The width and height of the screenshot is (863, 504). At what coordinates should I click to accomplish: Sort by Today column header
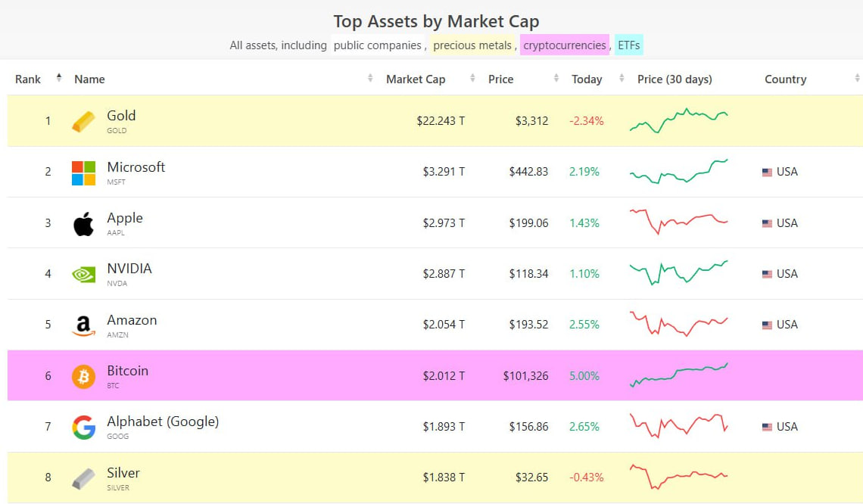point(587,79)
